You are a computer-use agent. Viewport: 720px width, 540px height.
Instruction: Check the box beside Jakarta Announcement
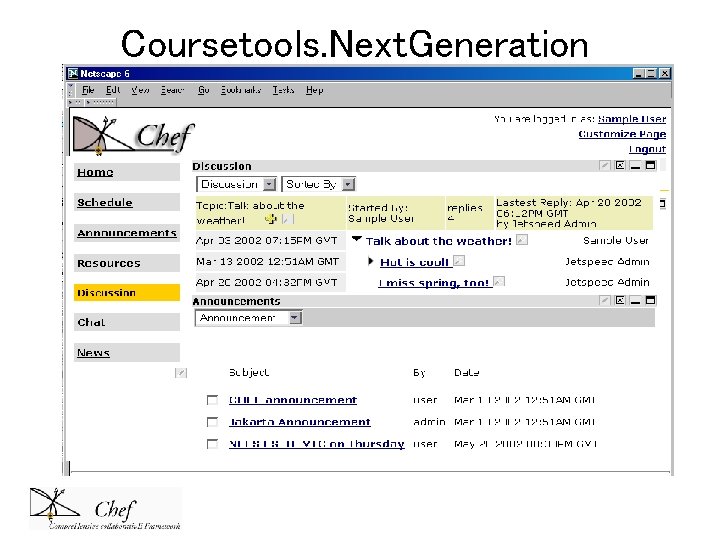[212, 422]
